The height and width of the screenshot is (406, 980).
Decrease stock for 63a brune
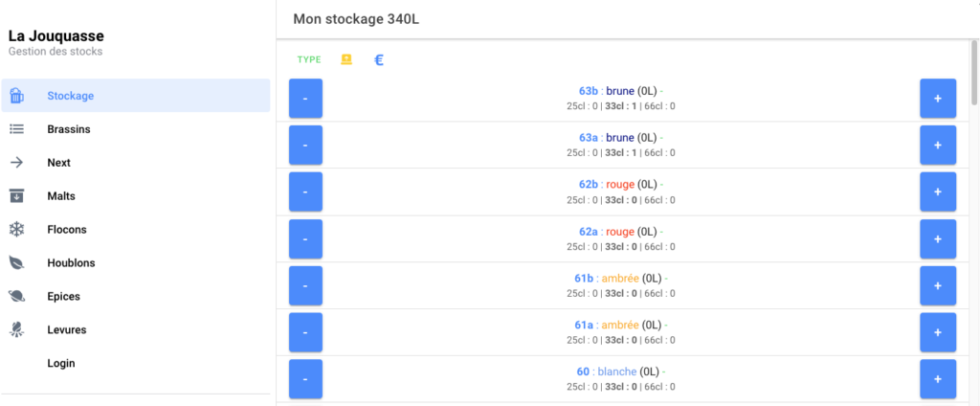click(305, 146)
